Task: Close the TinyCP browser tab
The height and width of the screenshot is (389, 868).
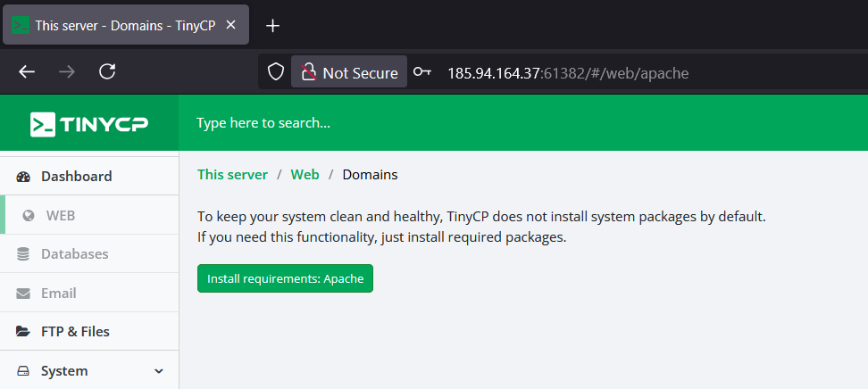Action: tap(231, 25)
